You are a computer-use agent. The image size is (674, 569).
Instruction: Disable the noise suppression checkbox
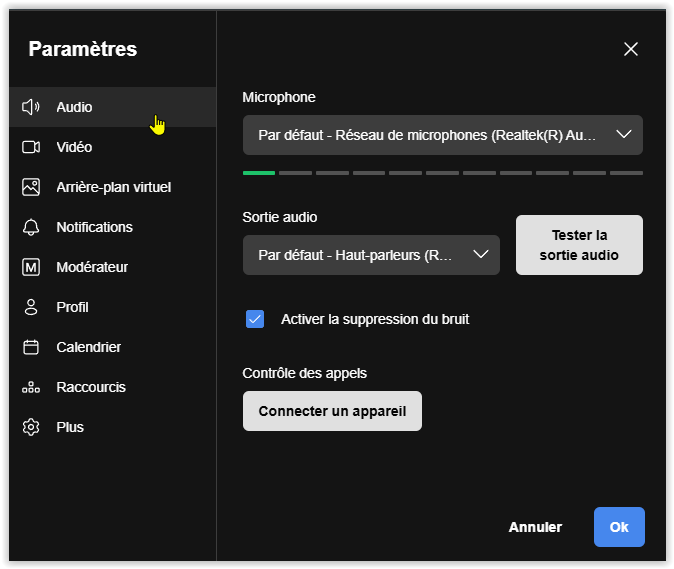(x=255, y=319)
